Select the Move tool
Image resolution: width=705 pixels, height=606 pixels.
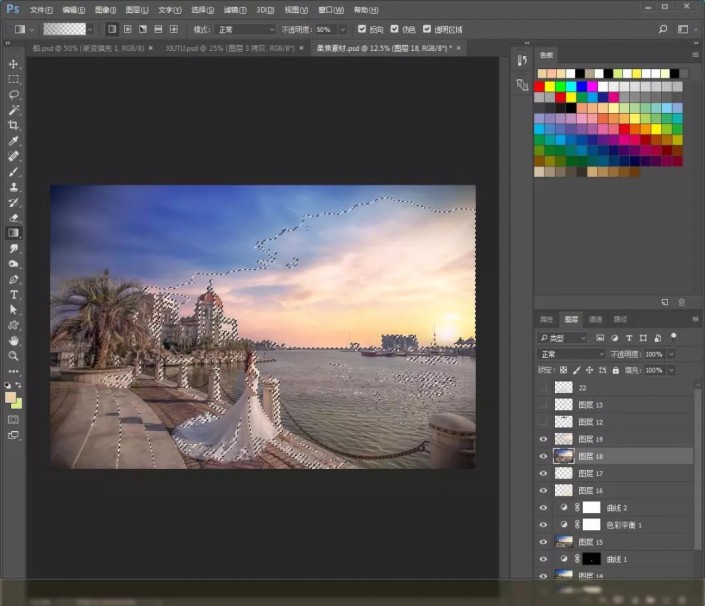(x=13, y=64)
